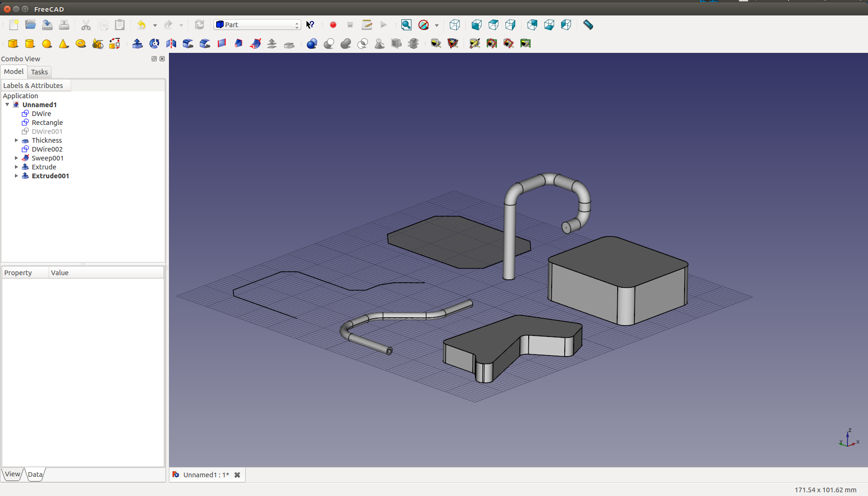Open the draw style dropdown arrow
Viewport: 868px width, 496px height.
(437, 25)
